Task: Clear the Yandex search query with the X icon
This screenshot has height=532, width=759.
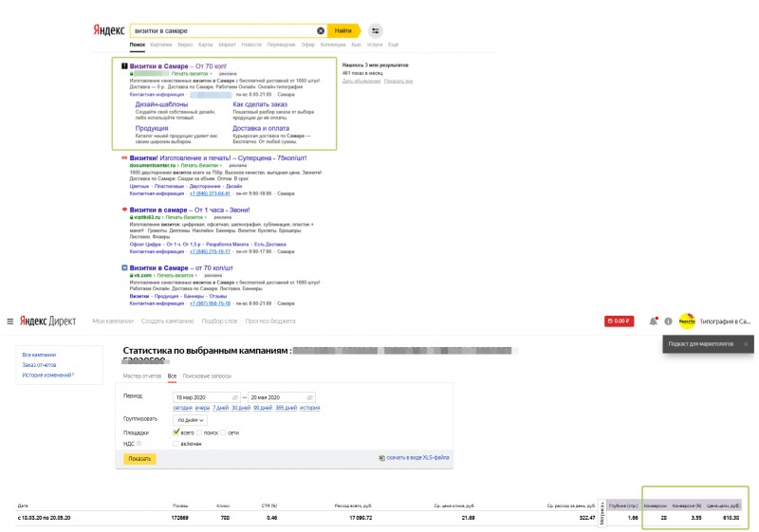Action: [321, 31]
